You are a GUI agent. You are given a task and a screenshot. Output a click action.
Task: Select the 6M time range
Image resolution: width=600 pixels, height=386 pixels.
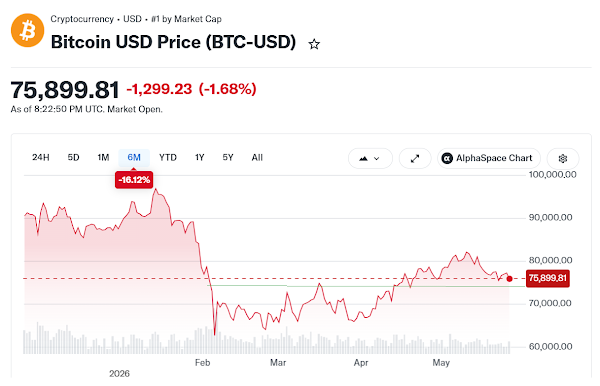134,158
